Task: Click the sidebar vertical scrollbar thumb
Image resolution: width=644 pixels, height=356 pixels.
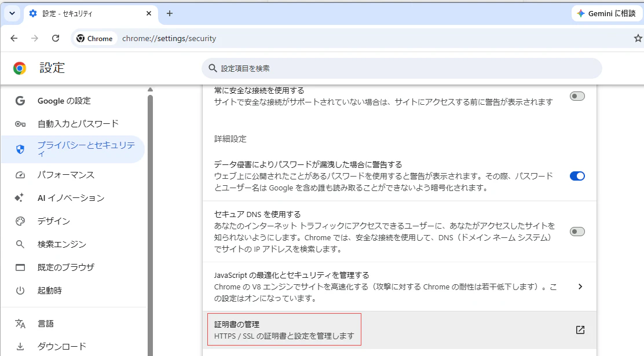Action: pos(151,225)
